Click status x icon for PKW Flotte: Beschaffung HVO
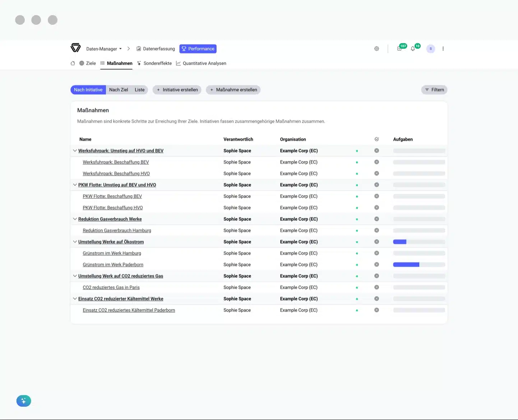The image size is (518, 420). 376,207
